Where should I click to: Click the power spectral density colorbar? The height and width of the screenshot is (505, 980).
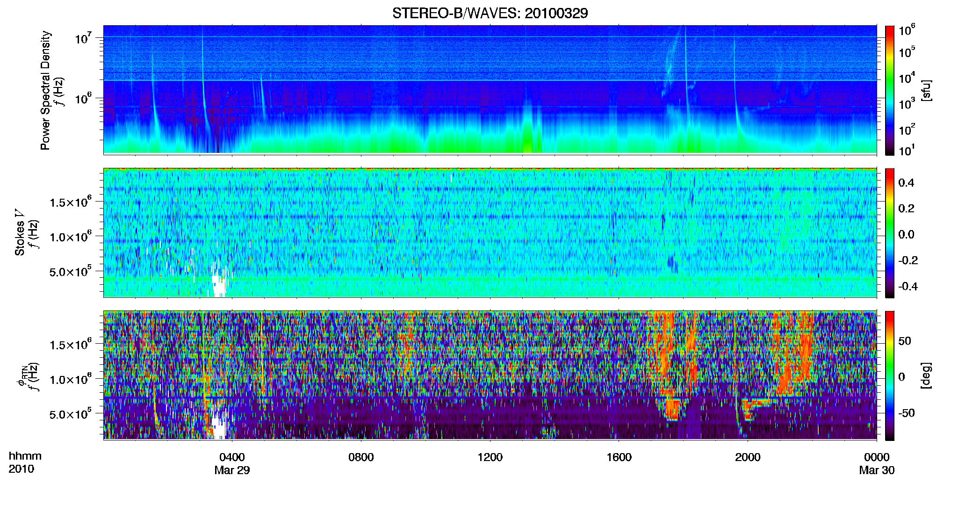tap(890, 90)
